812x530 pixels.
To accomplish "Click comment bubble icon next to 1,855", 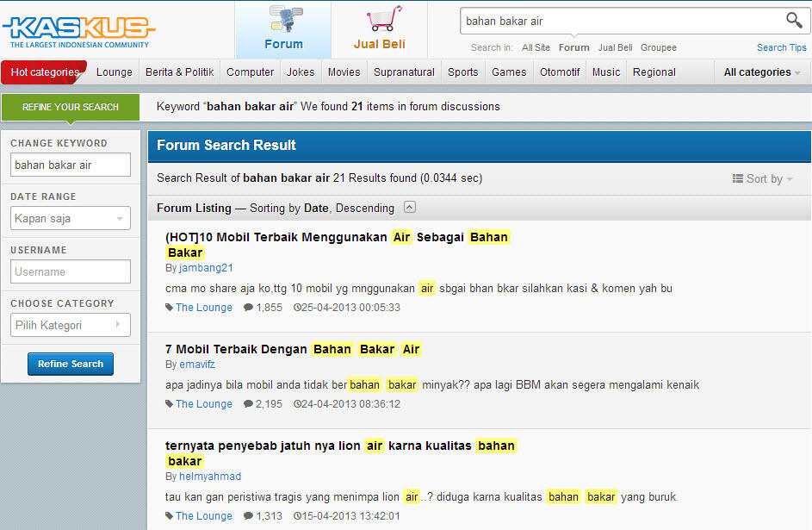I will click(248, 308).
